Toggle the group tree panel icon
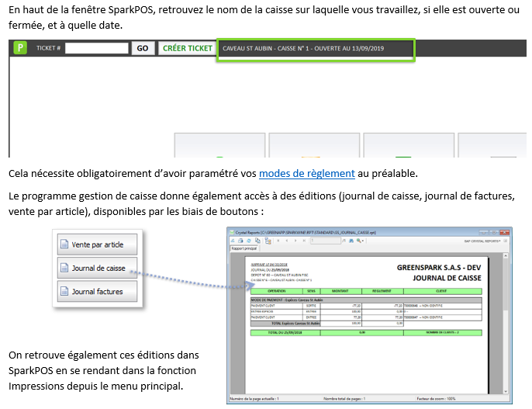Viewport: 532px width, 409px height. point(269,241)
